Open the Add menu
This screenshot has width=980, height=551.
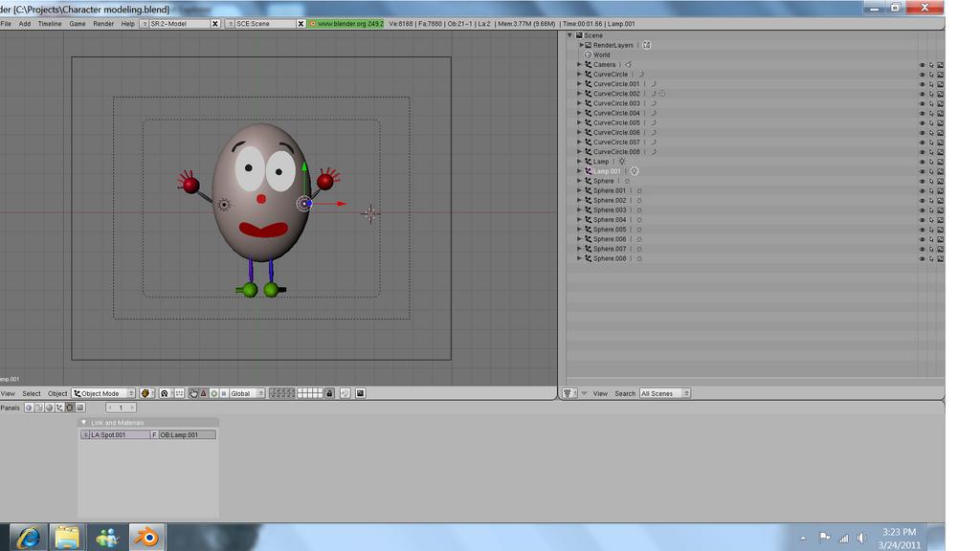25,24
